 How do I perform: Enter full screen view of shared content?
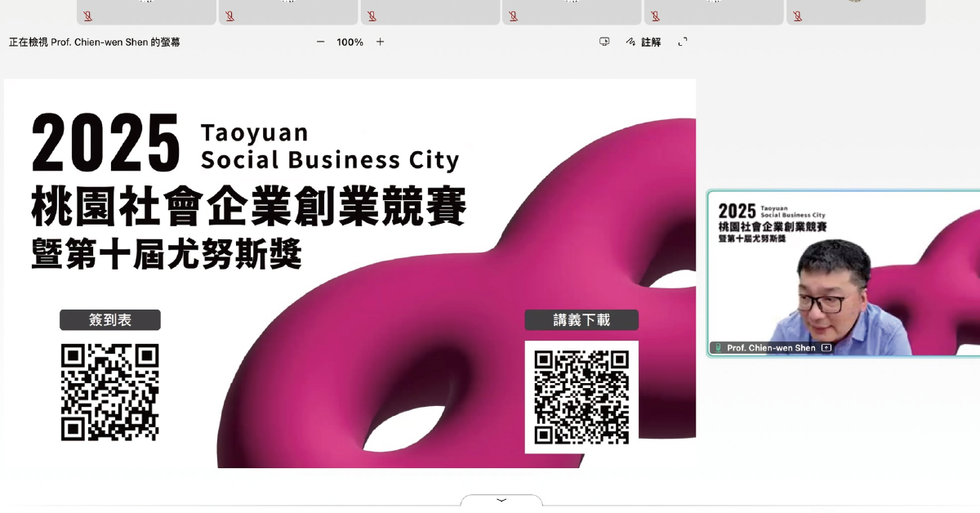click(683, 42)
